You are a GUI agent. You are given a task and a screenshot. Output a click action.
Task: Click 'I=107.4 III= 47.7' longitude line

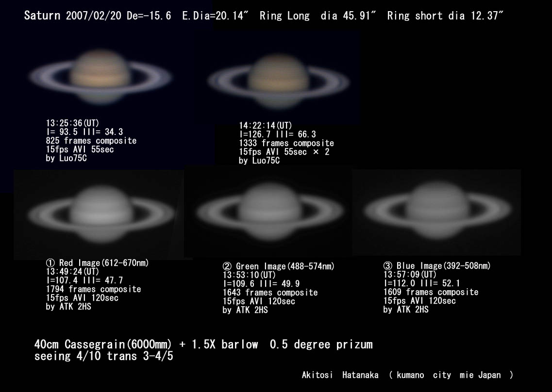tap(84, 280)
